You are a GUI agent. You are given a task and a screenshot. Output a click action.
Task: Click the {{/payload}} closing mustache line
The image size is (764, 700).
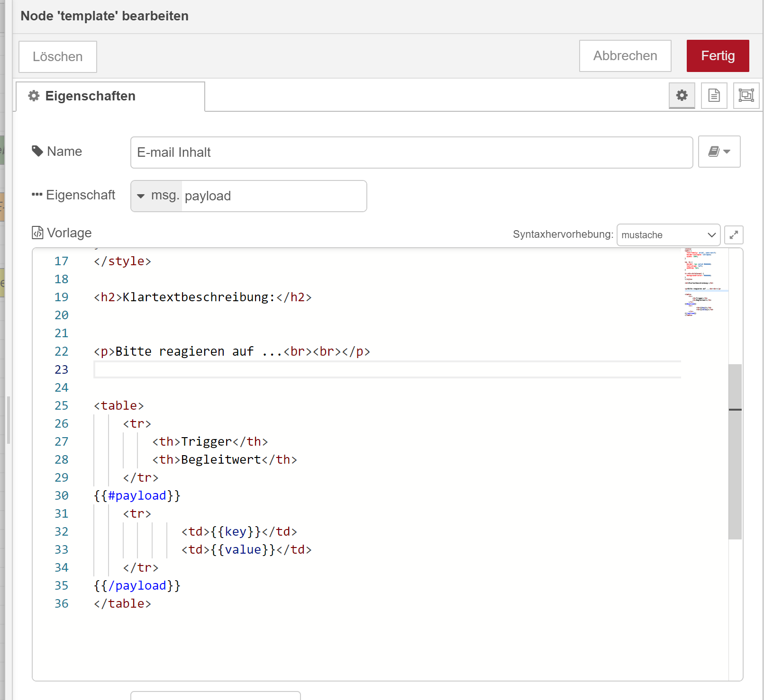click(x=137, y=585)
